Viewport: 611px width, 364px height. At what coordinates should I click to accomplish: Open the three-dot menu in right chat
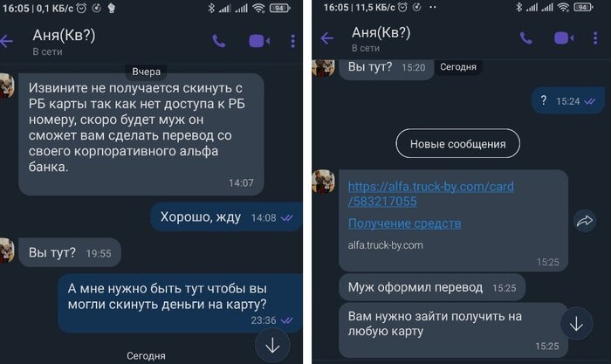point(595,38)
